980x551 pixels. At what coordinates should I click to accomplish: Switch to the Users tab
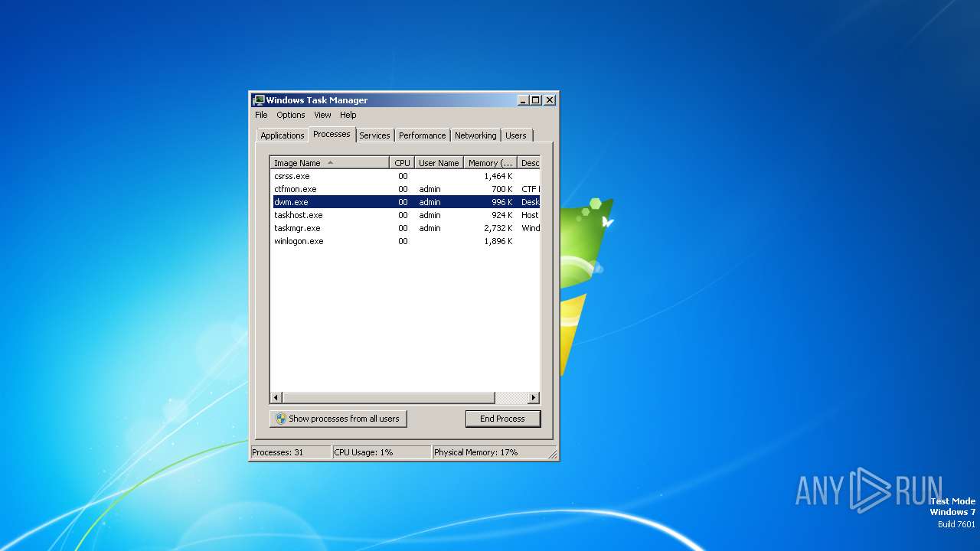516,135
